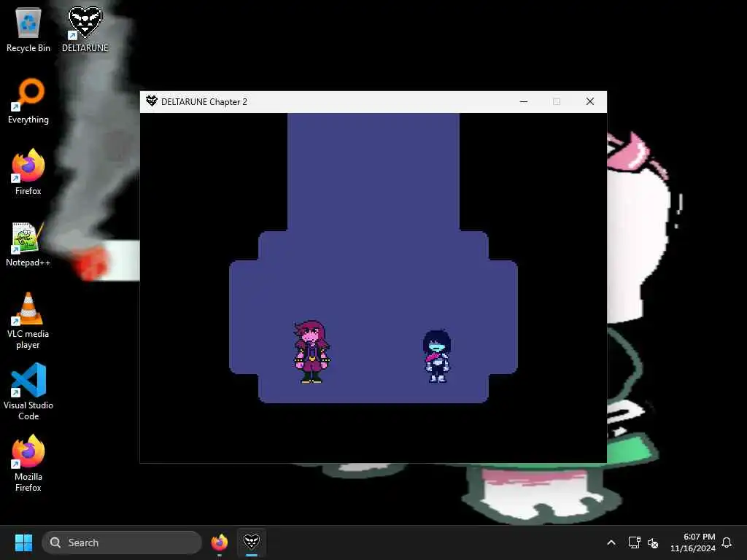This screenshot has height=560, width=747.
Task: Click the DELTARUNE Chapter 2 title text
Action: pyautogui.click(x=204, y=102)
